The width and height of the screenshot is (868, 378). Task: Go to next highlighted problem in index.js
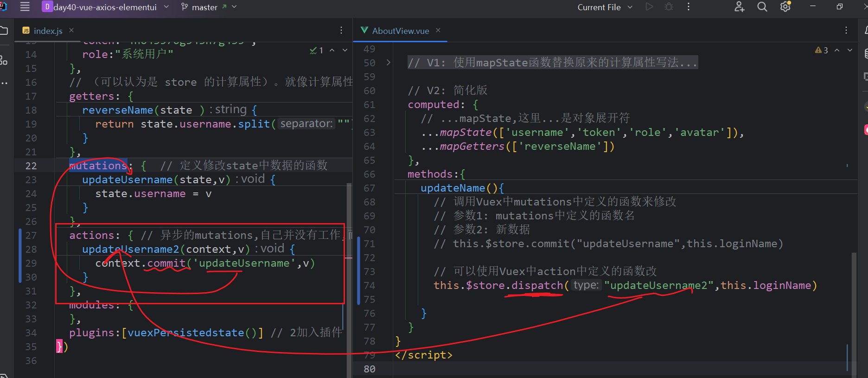(345, 50)
